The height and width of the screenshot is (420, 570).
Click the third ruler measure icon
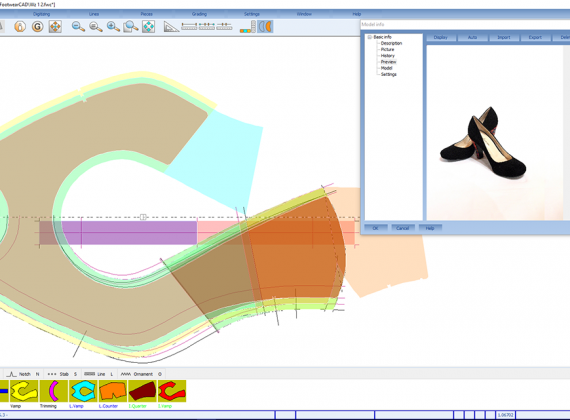click(224, 26)
